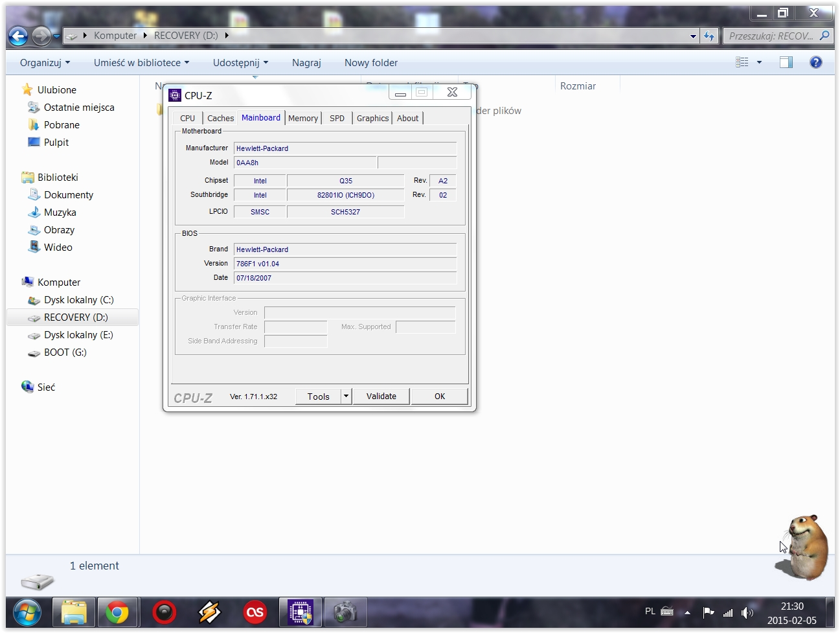Select the Memory tab in CPU-Z

coord(303,118)
